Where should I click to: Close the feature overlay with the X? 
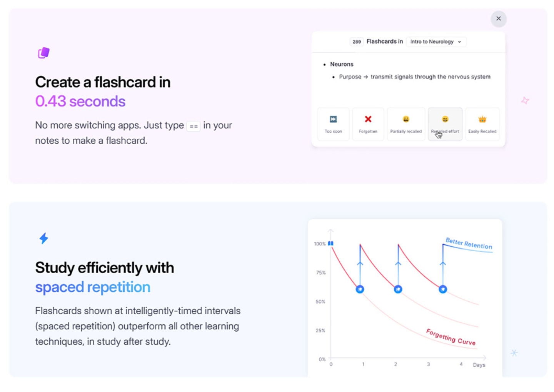click(x=499, y=19)
